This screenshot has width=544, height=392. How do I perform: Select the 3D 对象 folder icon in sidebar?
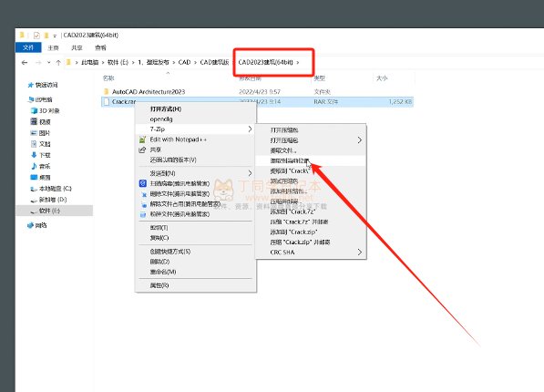click(34, 110)
